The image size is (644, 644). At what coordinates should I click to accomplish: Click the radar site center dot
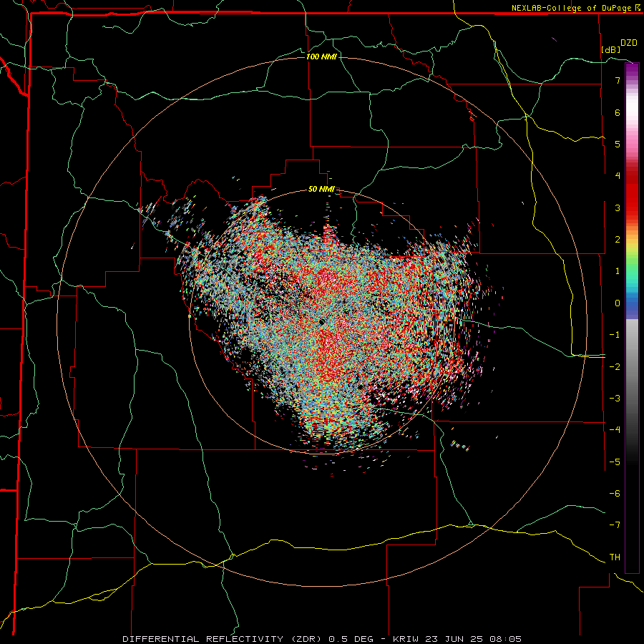[322, 323]
